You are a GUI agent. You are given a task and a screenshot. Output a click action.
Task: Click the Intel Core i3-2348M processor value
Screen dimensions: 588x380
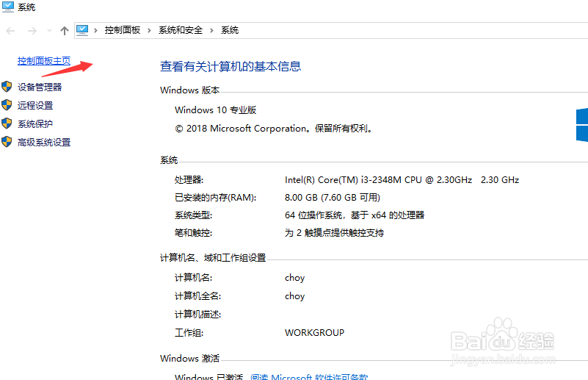click(402, 180)
